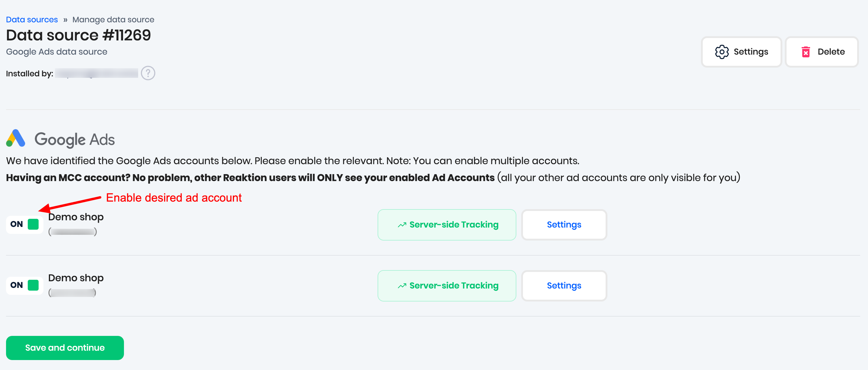Open Settings for the first Demo shop
This screenshot has width=868, height=370.
pyautogui.click(x=564, y=225)
